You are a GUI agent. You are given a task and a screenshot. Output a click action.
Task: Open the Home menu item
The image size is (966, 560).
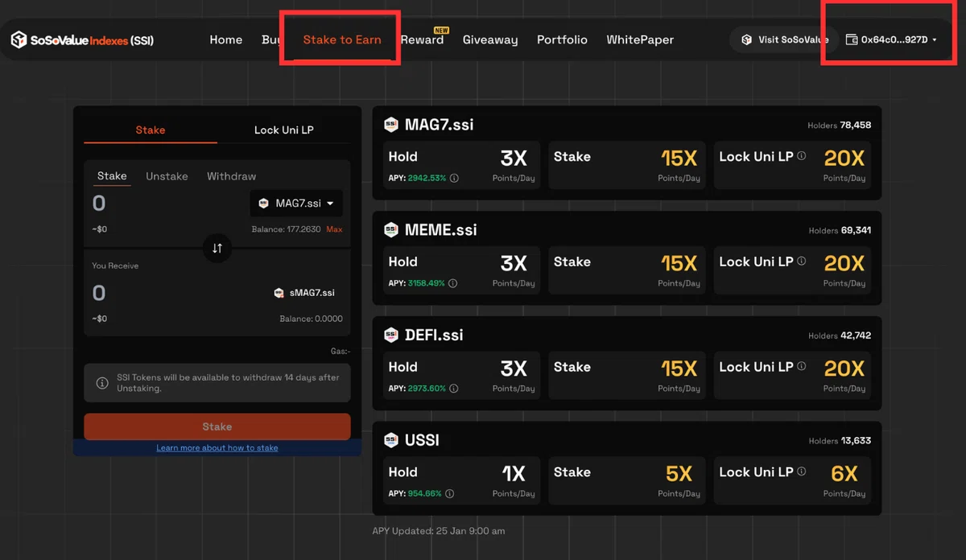click(x=225, y=39)
